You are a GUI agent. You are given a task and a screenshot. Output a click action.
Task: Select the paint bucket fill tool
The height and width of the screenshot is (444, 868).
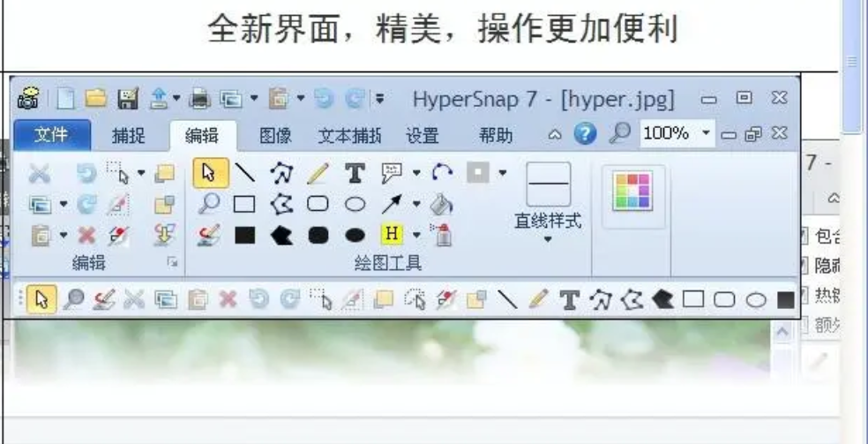pos(442,204)
